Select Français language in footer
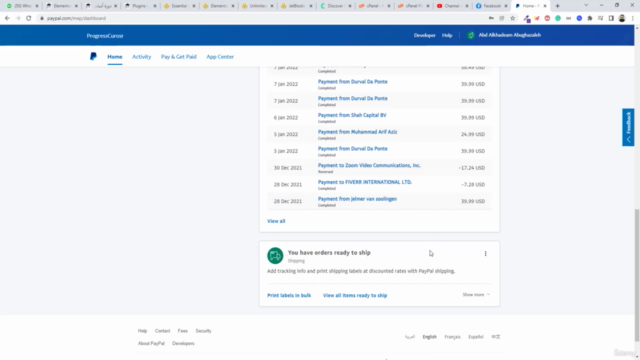The height and width of the screenshot is (360, 640). click(452, 337)
